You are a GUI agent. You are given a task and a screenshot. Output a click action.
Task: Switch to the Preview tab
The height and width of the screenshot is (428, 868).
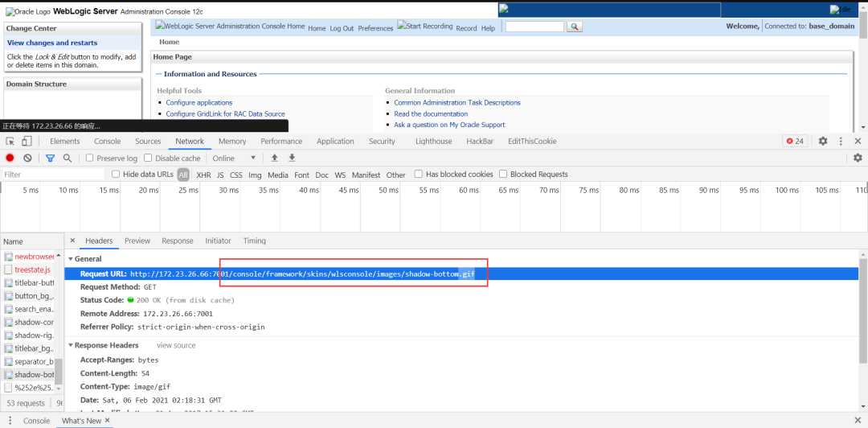[x=137, y=241]
